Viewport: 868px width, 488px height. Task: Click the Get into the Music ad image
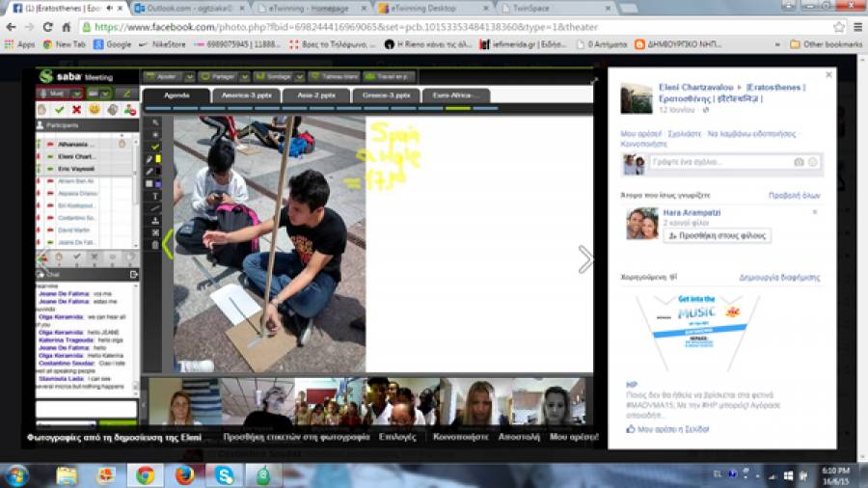[696, 328]
